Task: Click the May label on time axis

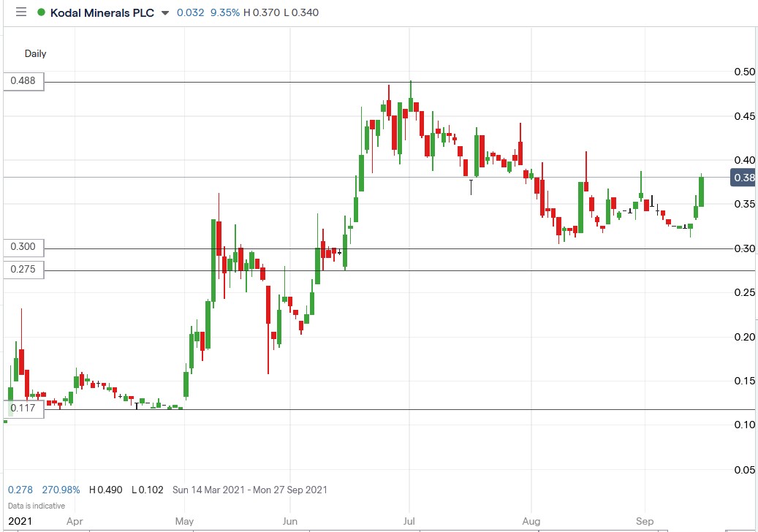Action: point(184,521)
